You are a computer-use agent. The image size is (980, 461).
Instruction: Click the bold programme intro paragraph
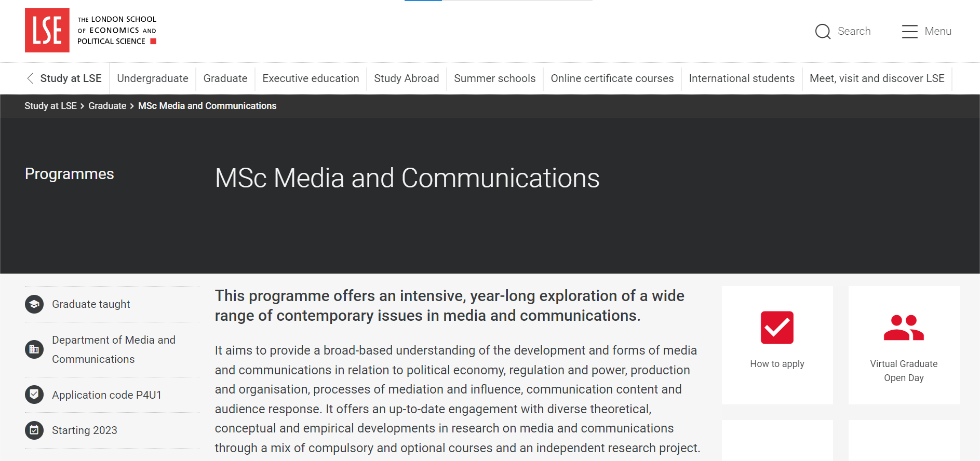(450, 306)
